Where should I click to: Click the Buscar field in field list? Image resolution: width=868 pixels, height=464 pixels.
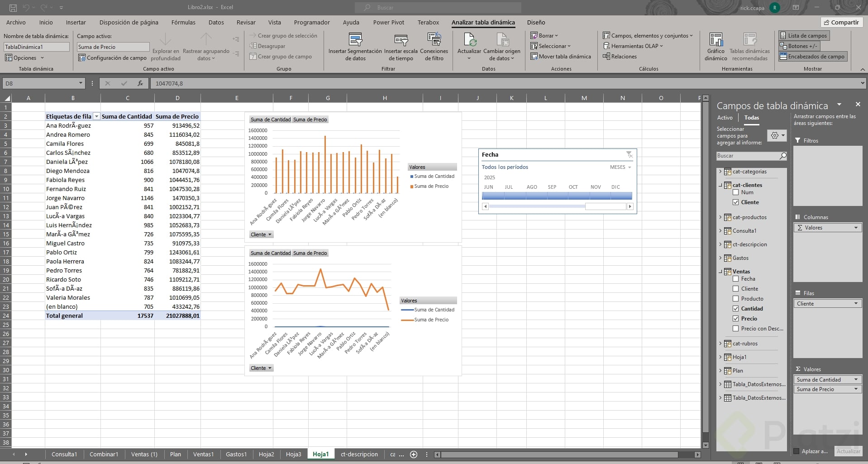tap(748, 156)
